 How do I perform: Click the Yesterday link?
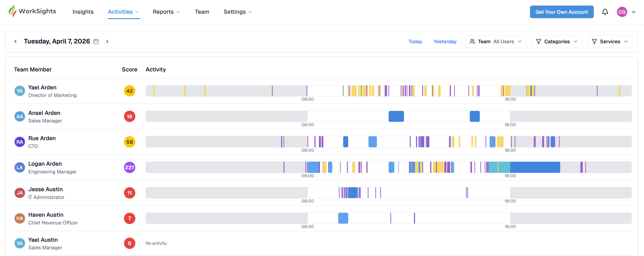(x=445, y=41)
